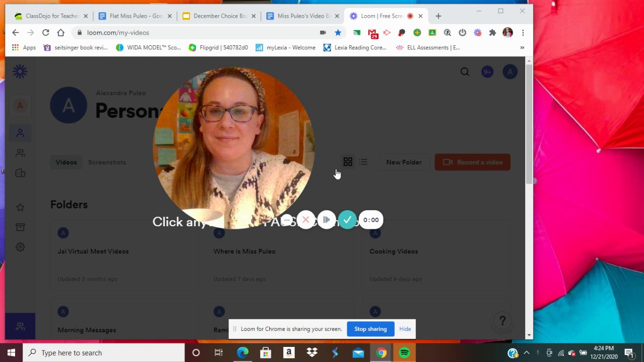Open the Jai Virtual Meet Videos folder

124,255
